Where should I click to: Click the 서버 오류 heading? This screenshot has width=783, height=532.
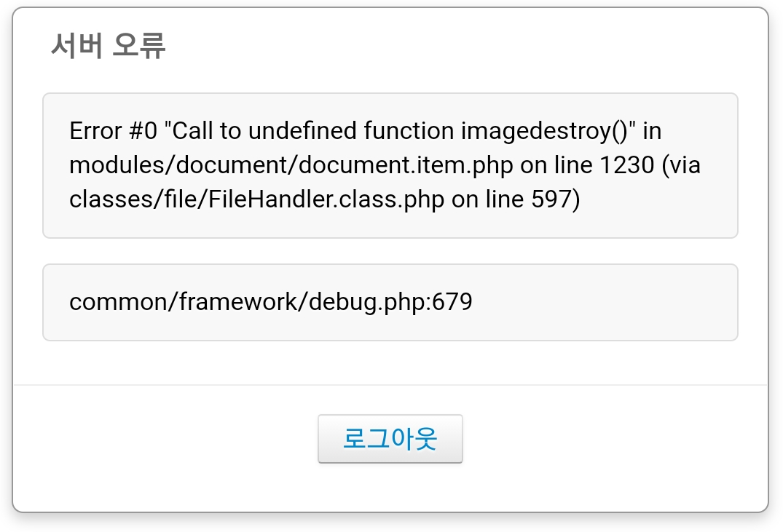coord(109,45)
